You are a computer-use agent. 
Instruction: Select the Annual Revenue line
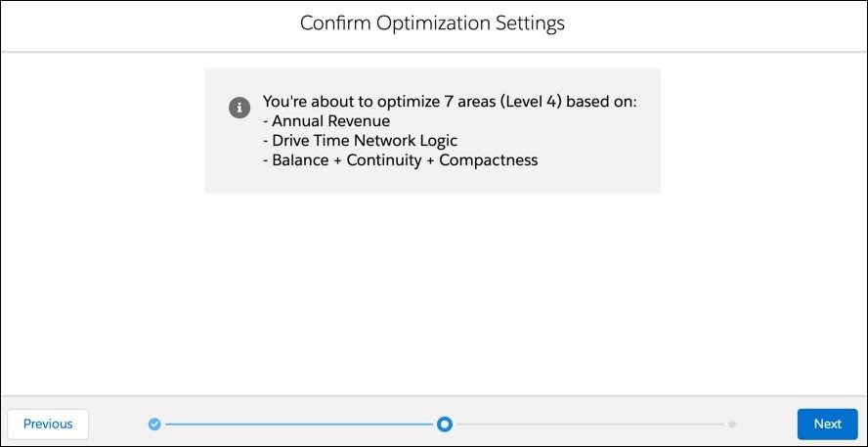point(326,120)
